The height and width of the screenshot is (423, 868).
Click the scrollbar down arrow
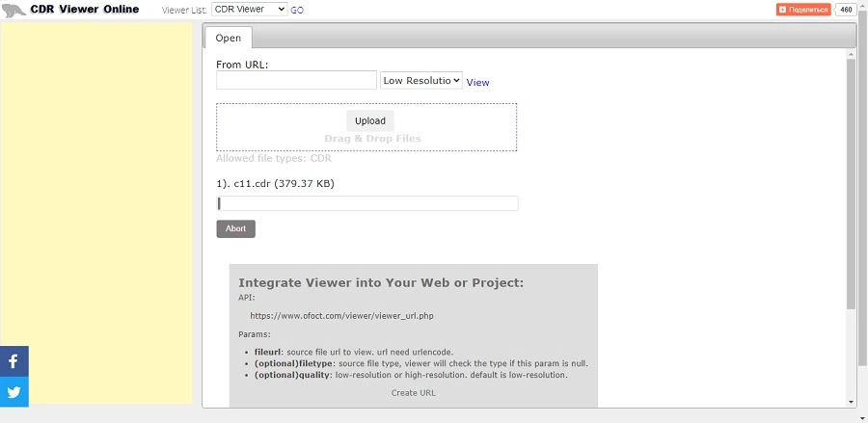click(x=851, y=402)
